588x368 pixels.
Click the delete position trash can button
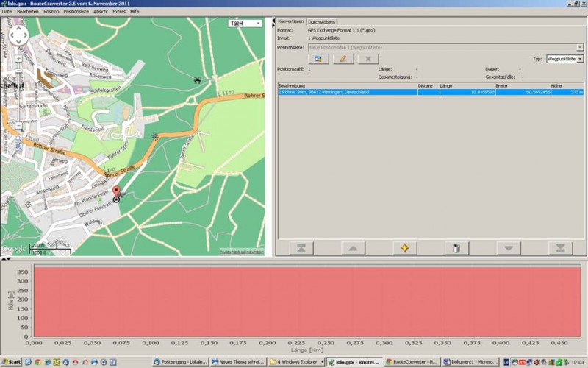pos(456,248)
